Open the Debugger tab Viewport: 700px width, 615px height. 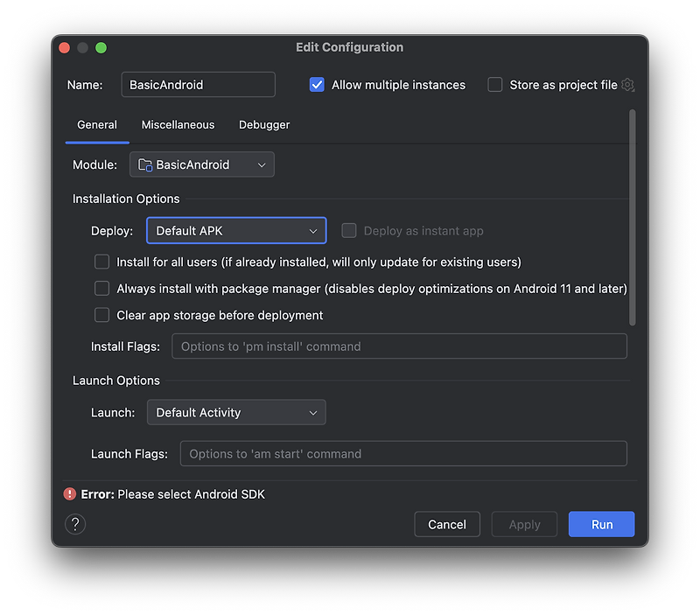pos(263,125)
